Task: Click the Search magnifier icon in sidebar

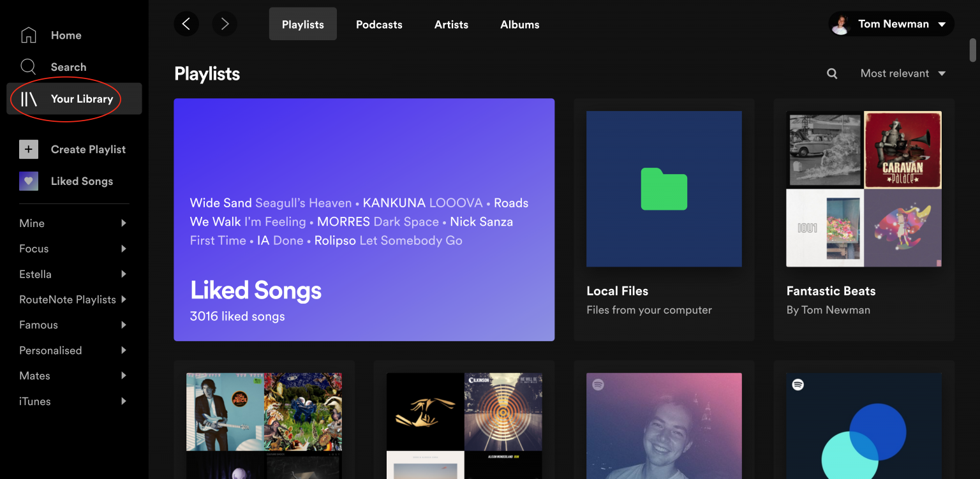Action: point(28,67)
